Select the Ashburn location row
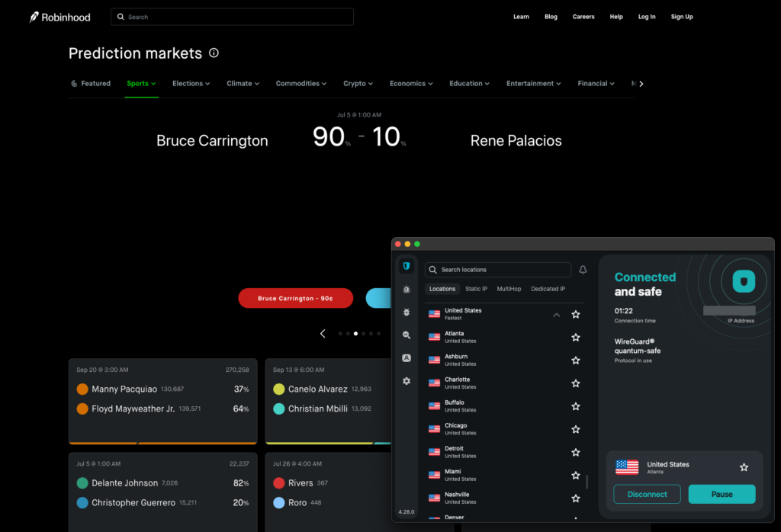 (x=504, y=361)
